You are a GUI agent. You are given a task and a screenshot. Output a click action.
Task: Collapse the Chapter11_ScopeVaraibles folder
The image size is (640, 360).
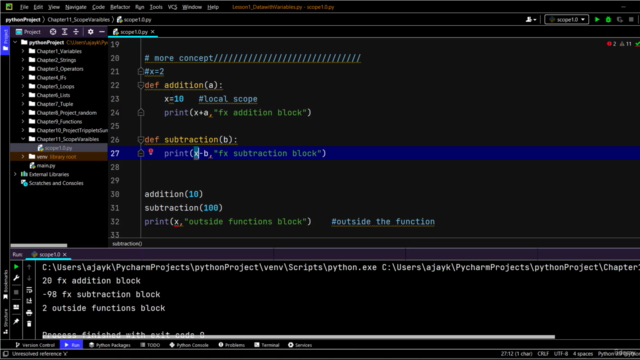pyautogui.click(x=23, y=139)
